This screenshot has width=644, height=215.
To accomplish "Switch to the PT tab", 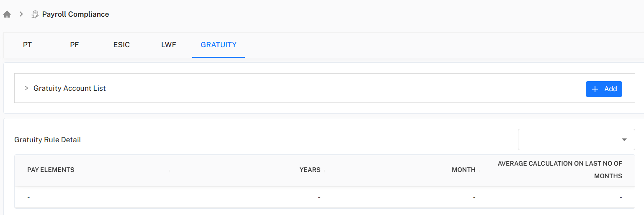I will [27, 45].
